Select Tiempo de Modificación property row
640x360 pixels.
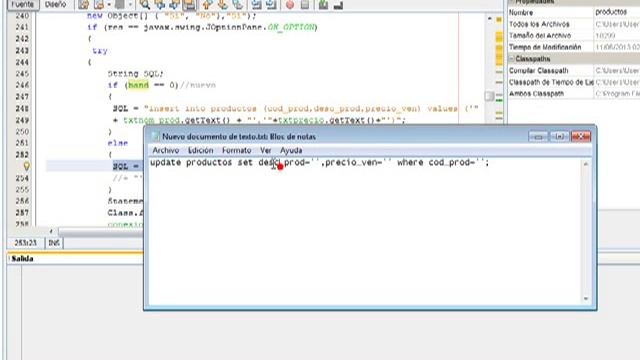click(573, 47)
